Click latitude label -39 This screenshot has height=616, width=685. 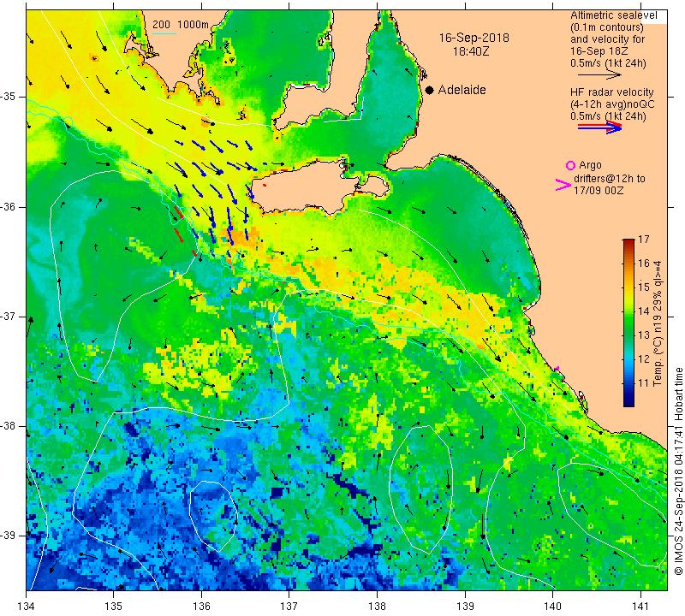pos(9,536)
